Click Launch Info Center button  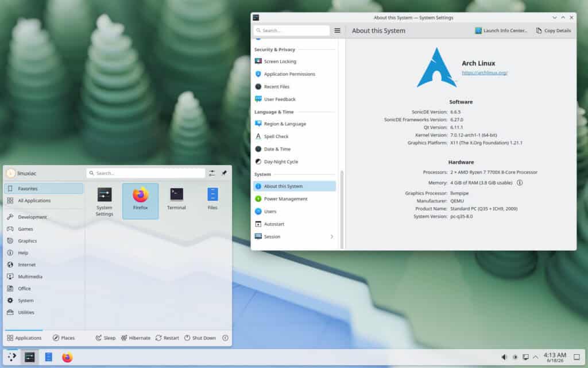(x=501, y=30)
